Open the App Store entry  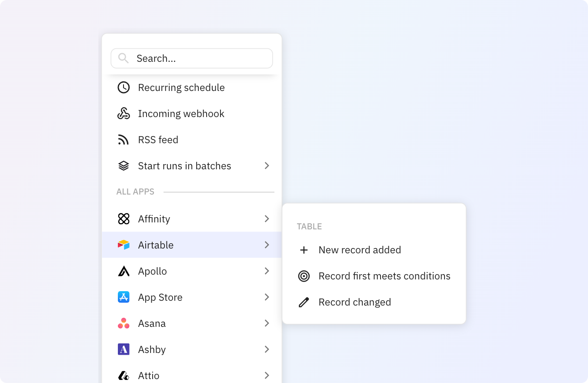(x=192, y=297)
